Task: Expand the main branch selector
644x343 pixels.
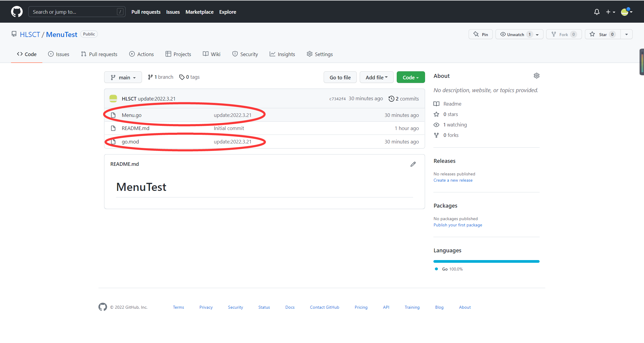Action: [x=123, y=77]
